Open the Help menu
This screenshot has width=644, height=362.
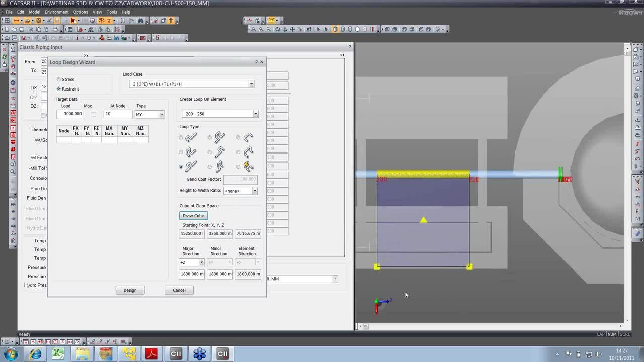(126, 12)
